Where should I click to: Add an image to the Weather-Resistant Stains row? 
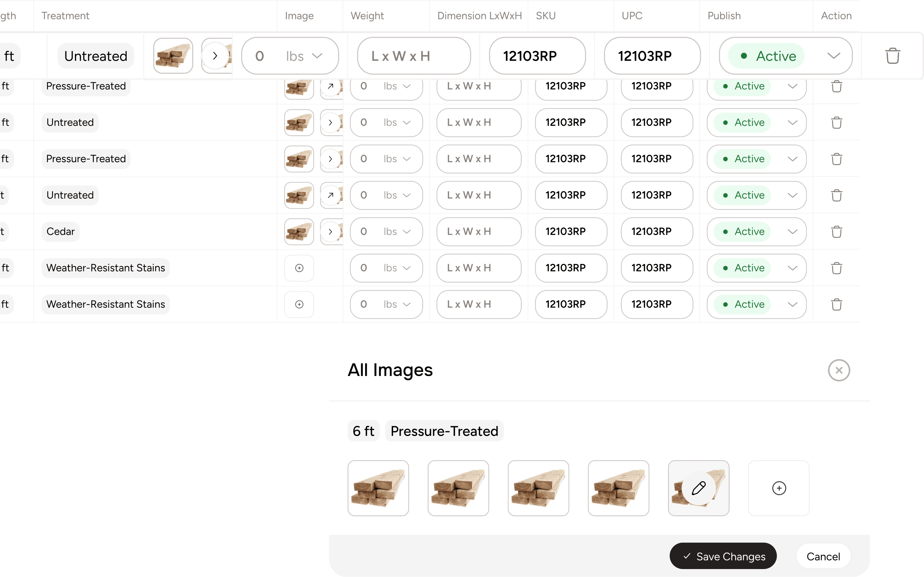tap(299, 268)
